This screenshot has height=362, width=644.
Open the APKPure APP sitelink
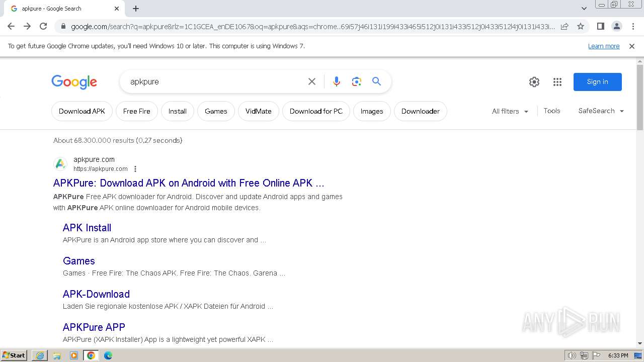94,327
